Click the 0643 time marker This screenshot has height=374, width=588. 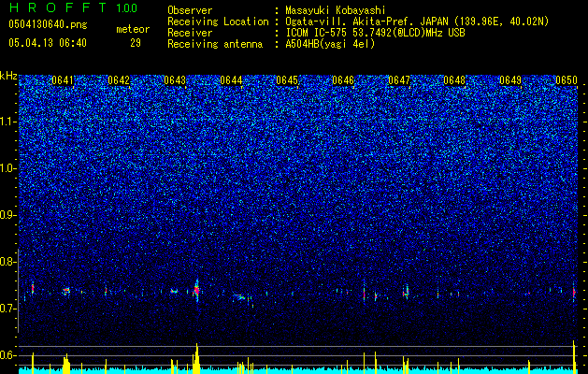tap(175, 80)
